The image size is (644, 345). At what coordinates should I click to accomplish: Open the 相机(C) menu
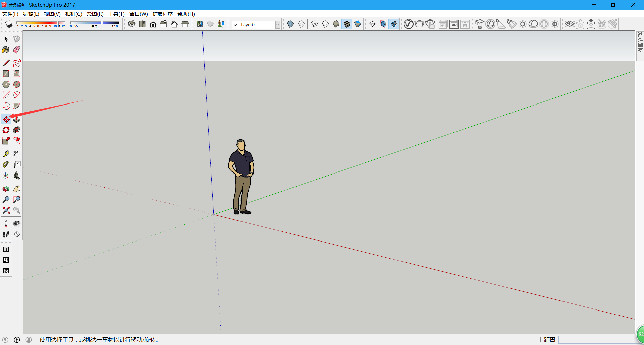coord(74,14)
